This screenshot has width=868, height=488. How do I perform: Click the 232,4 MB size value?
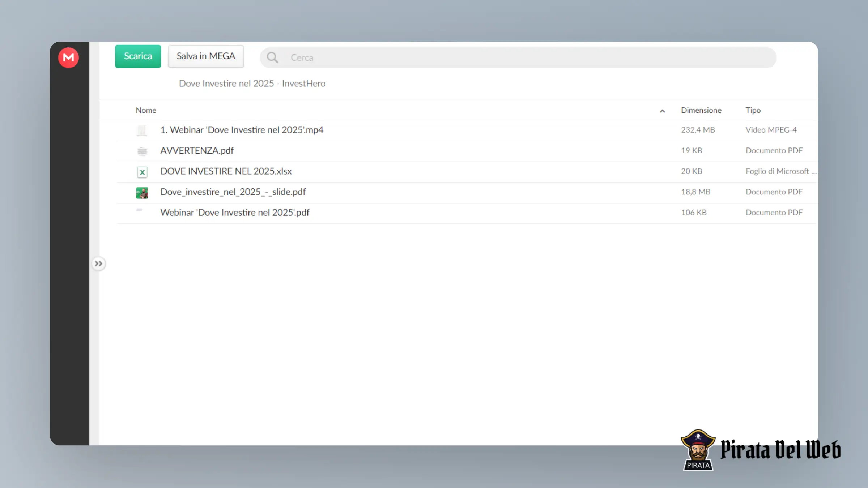tap(698, 130)
